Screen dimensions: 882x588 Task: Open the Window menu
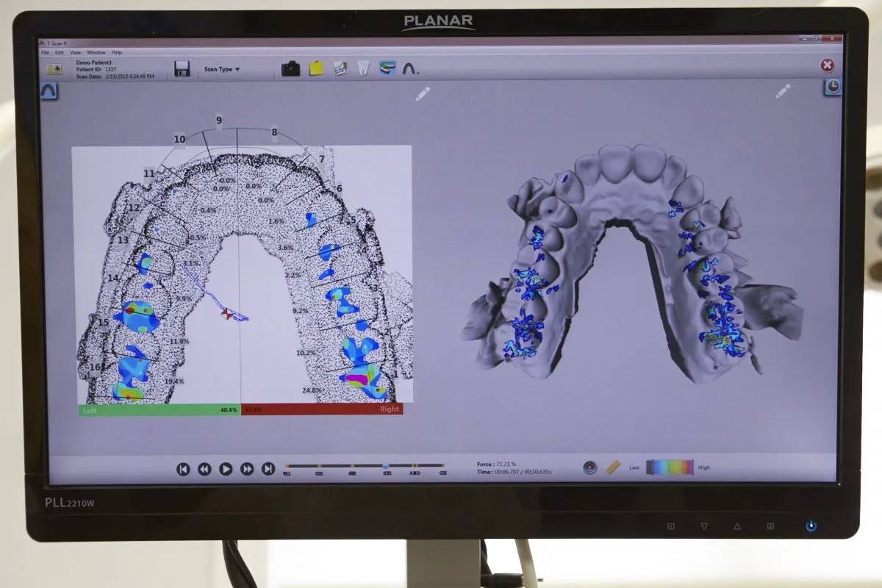[96, 53]
